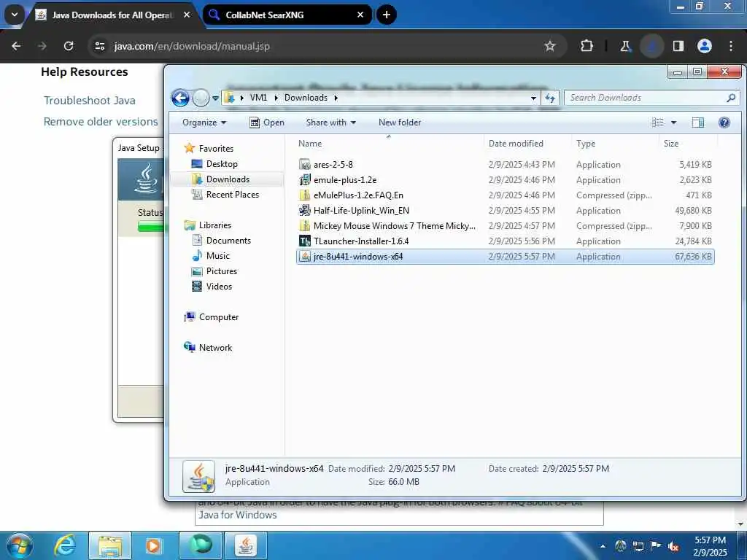Screen dimensions: 747x560
Task: Open the browser profile avatar
Action: (705, 46)
